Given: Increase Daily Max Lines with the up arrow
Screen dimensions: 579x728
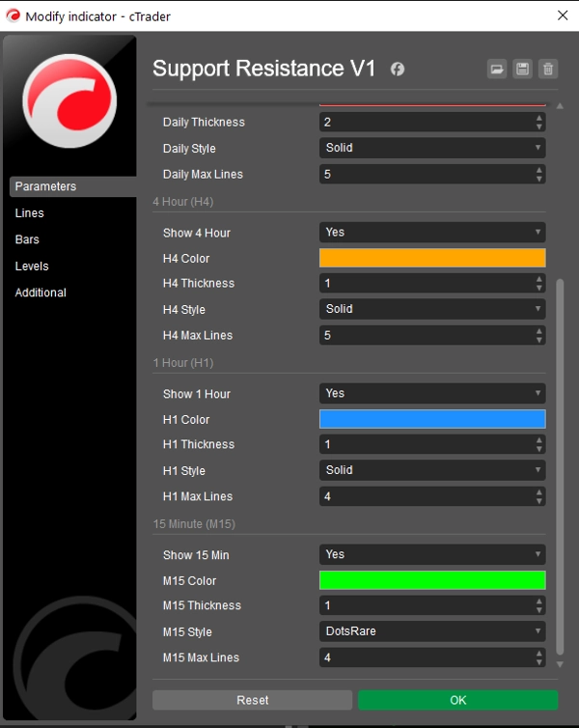Looking at the screenshot, I should (x=538, y=170).
